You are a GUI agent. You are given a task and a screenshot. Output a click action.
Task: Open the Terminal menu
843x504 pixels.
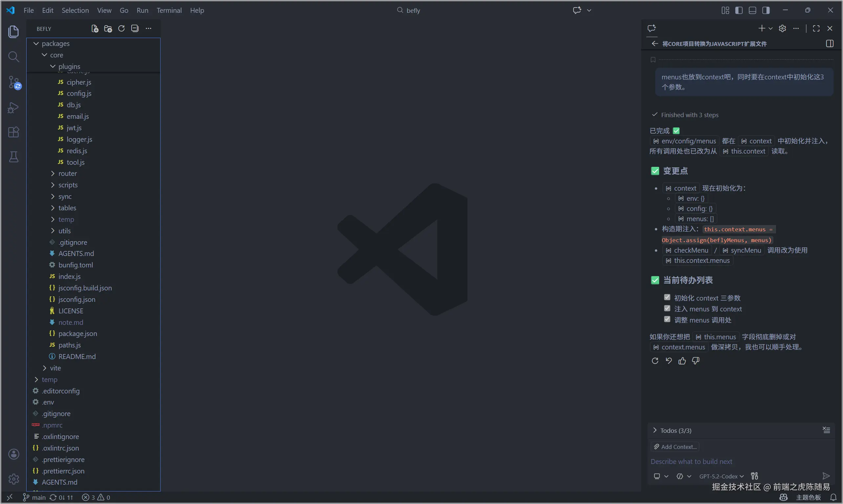click(169, 10)
